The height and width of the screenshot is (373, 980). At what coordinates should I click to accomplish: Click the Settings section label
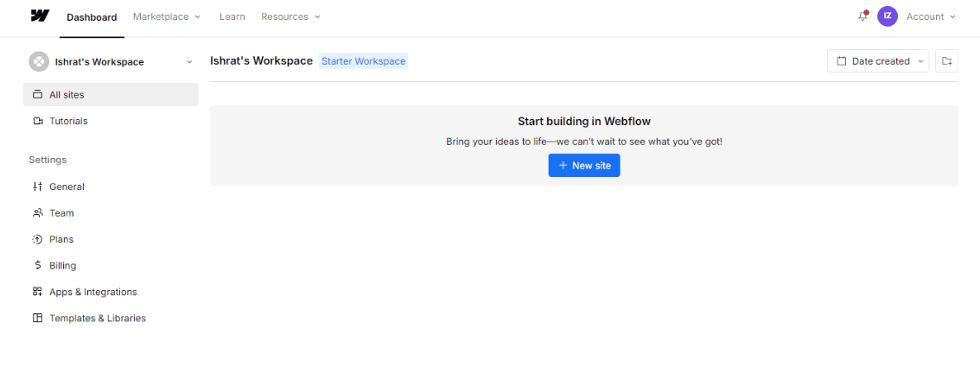(48, 160)
